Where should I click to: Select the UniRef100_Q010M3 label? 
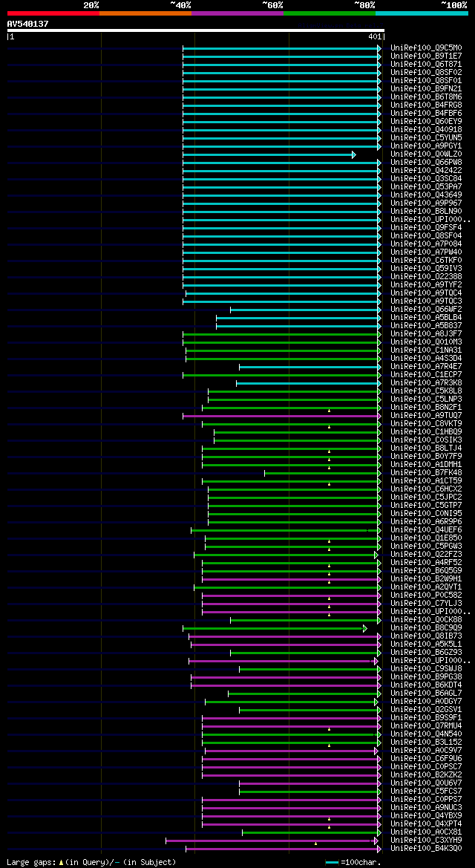click(426, 342)
